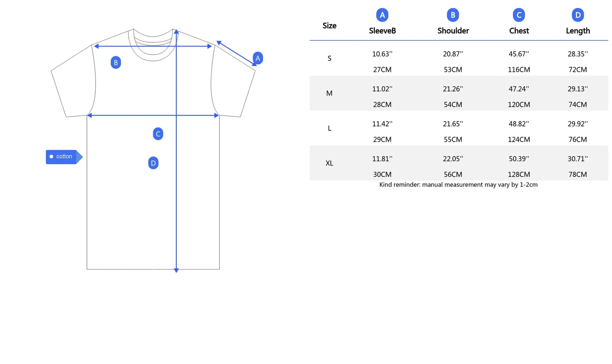Select the XL size row label

click(330, 163)
